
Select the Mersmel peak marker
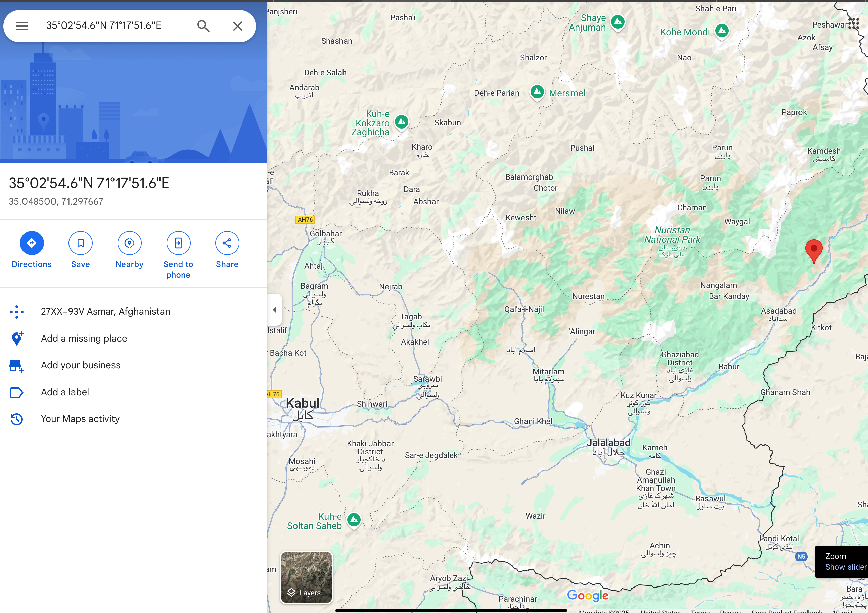click(x=537, y=92)
